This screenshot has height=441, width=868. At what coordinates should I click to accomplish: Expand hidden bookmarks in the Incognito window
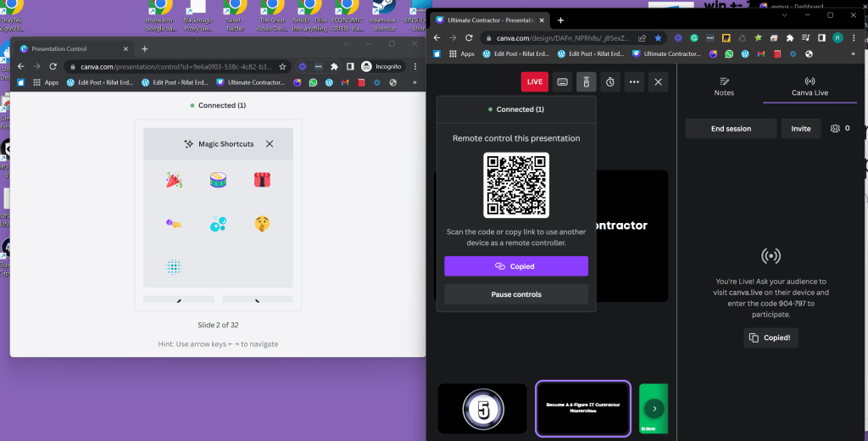[x=415, y=82]
